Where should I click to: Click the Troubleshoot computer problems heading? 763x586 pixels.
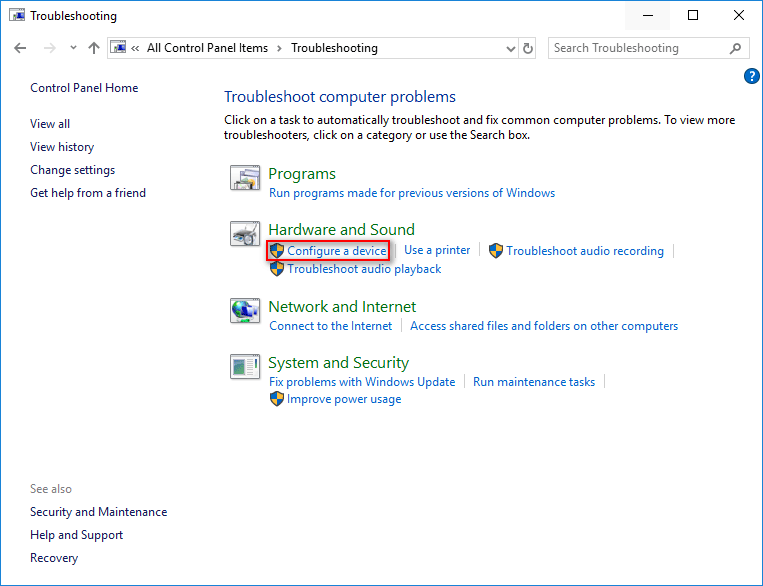tap(340, 97)
